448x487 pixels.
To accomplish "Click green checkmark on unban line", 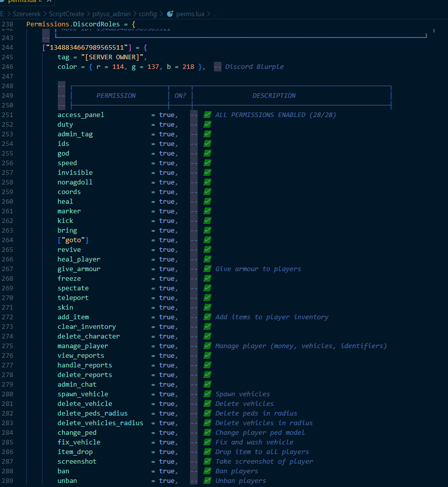I will [x=207, y=481].
